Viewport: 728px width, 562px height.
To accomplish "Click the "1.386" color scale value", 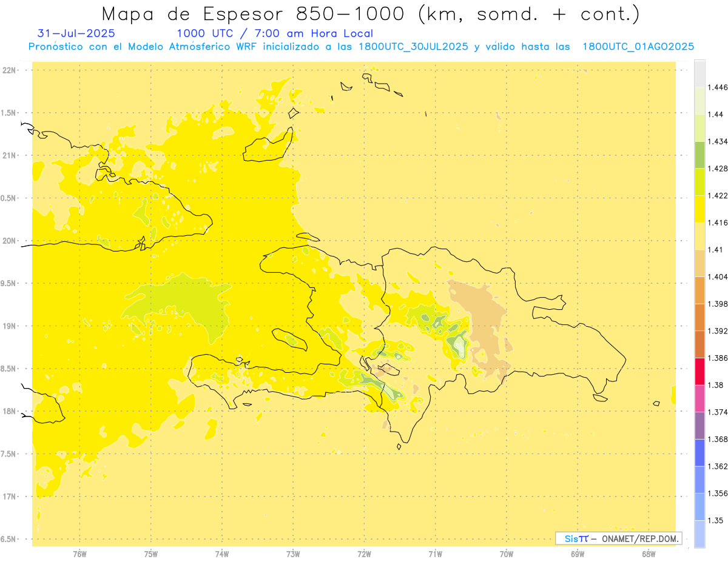I will [719, 358].
